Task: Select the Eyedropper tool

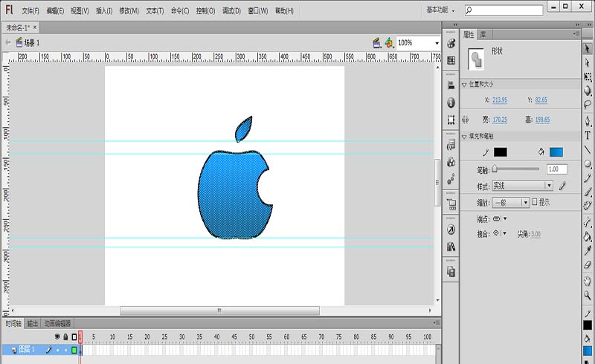Action: click(x=587, y=250)
